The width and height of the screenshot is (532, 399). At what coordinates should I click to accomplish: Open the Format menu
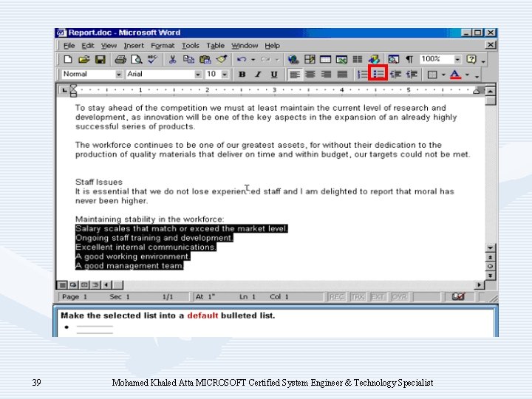pos(163,46)
